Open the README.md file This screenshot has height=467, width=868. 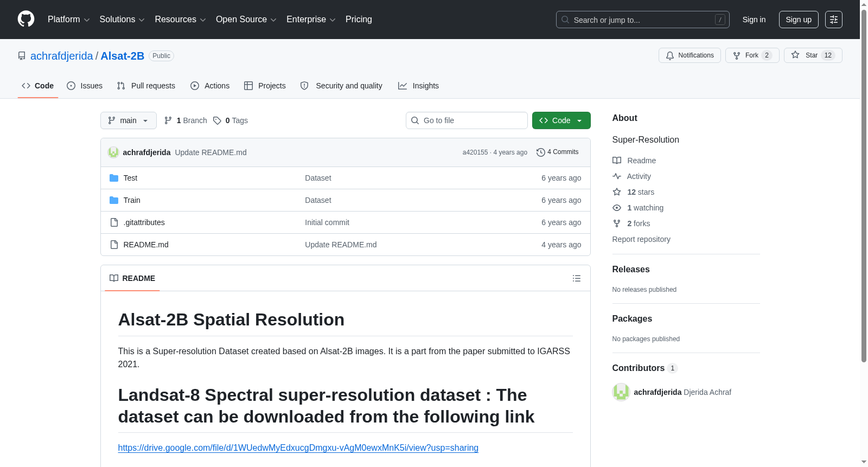click(146, 245)
